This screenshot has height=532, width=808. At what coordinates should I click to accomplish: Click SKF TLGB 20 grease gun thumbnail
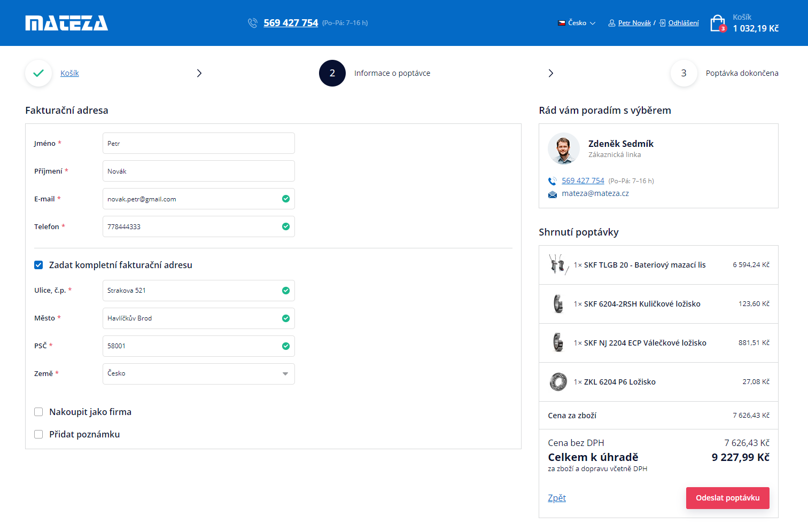(x=558, y=264)
